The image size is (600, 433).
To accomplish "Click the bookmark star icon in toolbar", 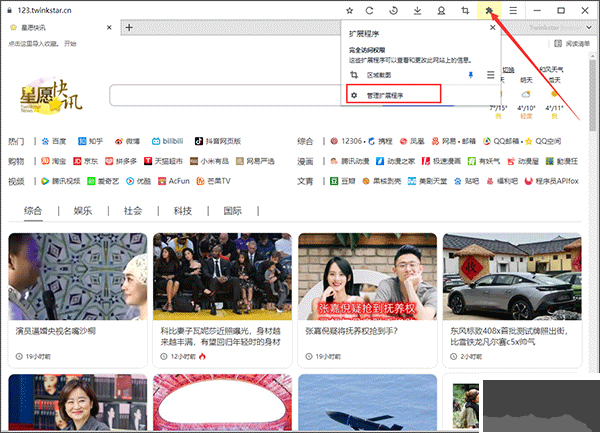I will [x=349, y=10].
